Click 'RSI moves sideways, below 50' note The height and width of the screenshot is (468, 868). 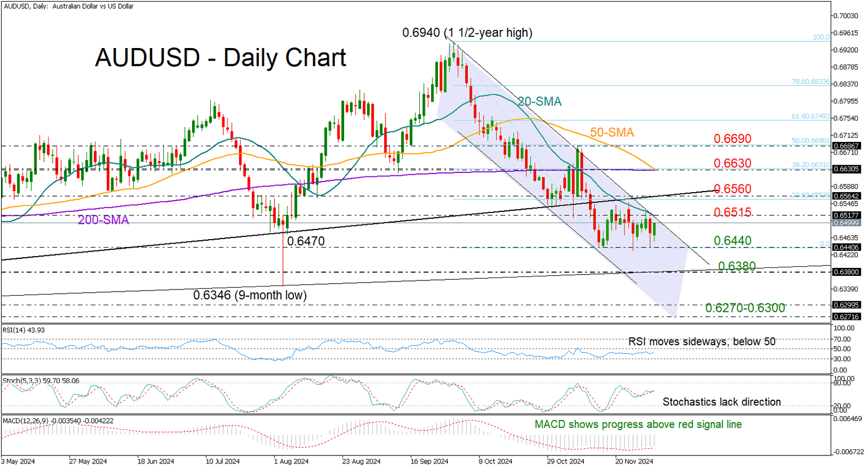click(702, 341)
